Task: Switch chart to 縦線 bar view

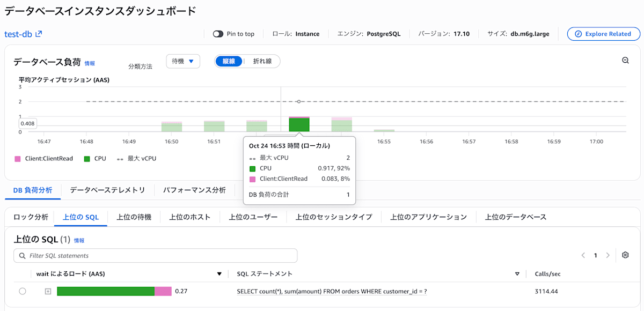Action: coord(229,61)
